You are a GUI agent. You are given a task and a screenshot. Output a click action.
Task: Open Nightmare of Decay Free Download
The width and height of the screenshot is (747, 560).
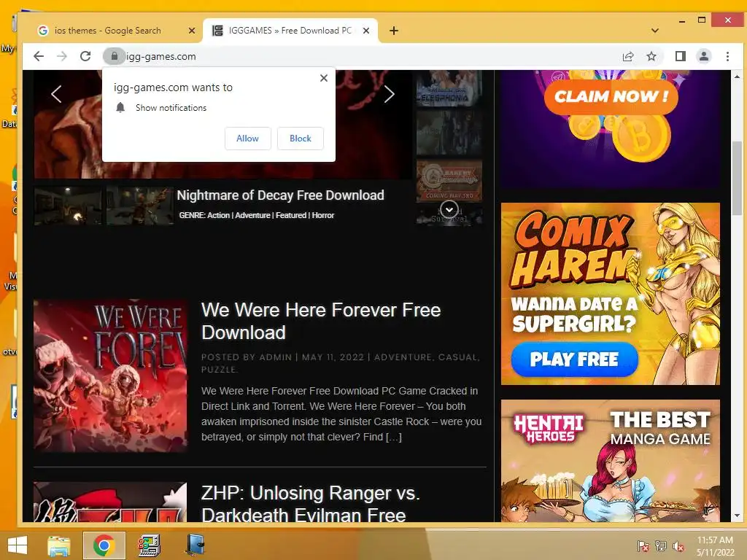[x=281, y=195]
